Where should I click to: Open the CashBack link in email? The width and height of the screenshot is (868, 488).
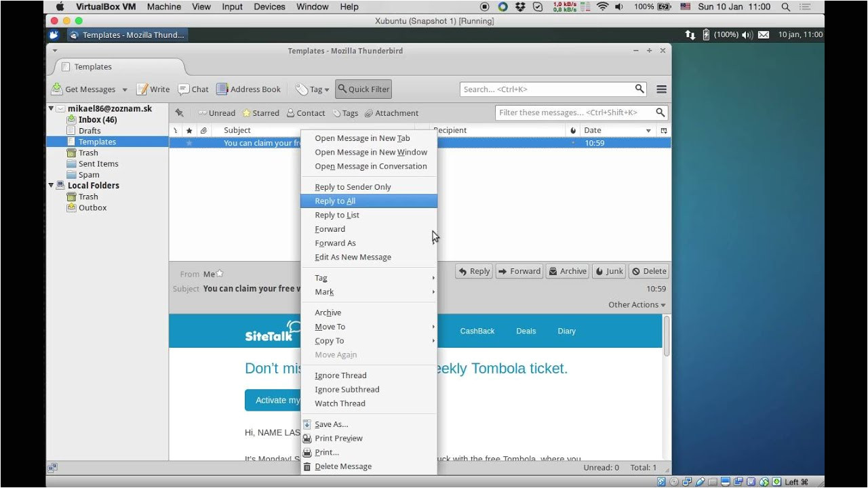[x=477, y=331]
